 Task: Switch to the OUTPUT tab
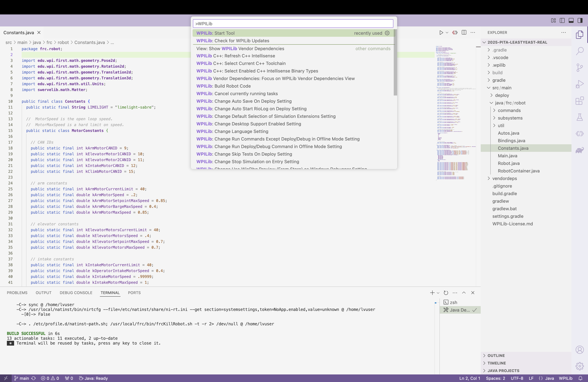(x=43, y=293)
